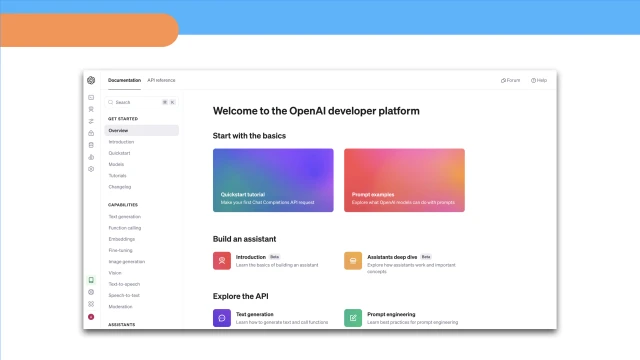Select Models in the sidebar
The image size is (640, 360).
(116, 164)
